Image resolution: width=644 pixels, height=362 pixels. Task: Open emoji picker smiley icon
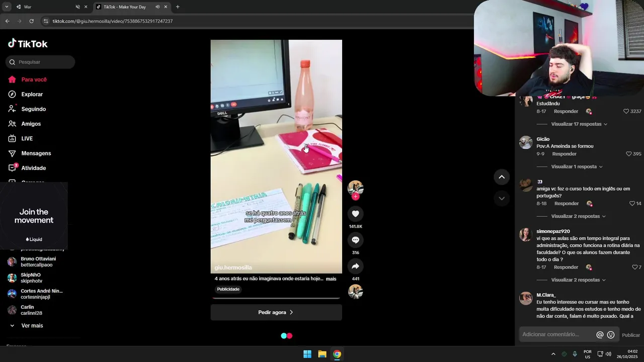(611, 335)
